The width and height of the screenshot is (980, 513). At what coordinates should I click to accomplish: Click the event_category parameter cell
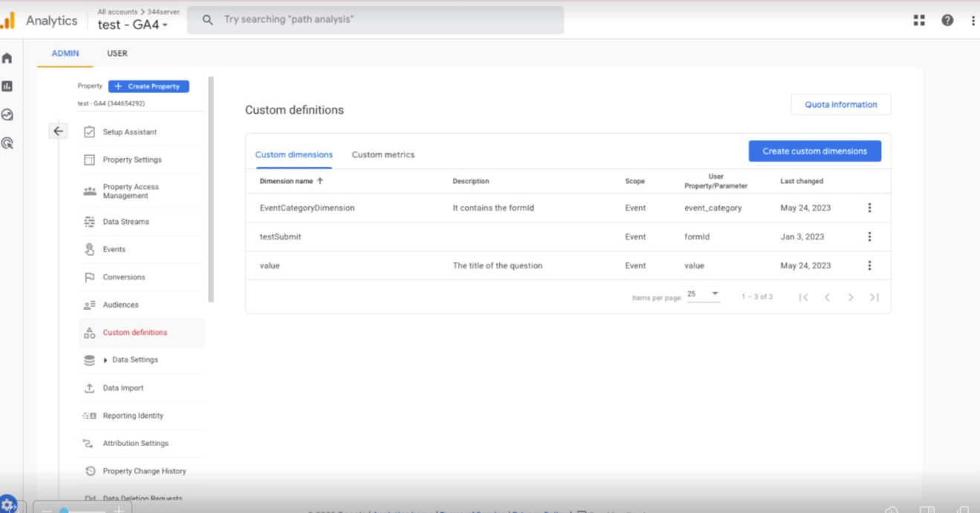[x=713, y=208]
